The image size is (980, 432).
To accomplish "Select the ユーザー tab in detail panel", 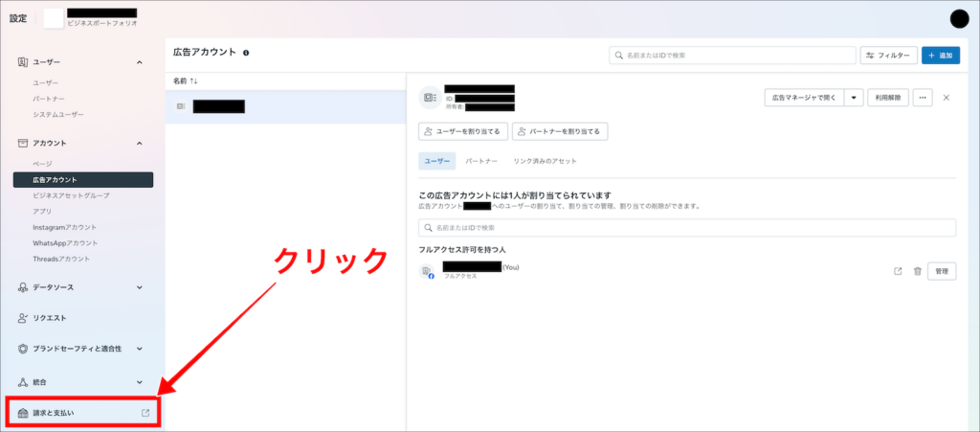I will [436, 161].
